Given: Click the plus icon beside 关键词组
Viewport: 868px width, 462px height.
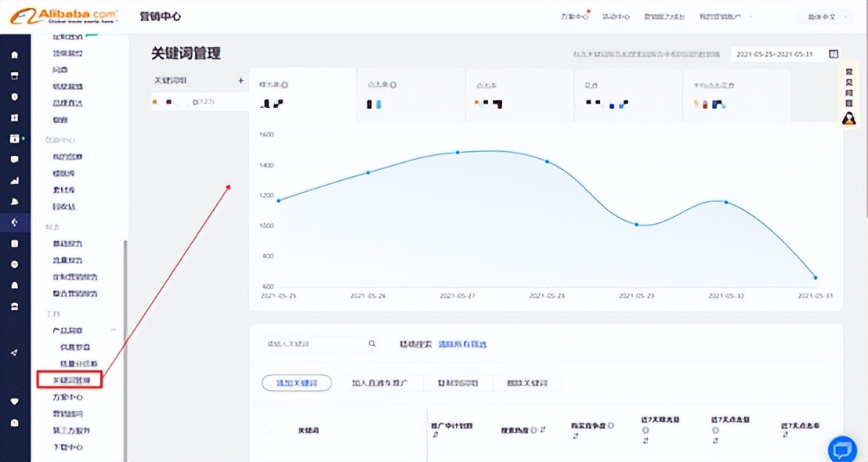Looking at the screenshot, I should (241, 80).
